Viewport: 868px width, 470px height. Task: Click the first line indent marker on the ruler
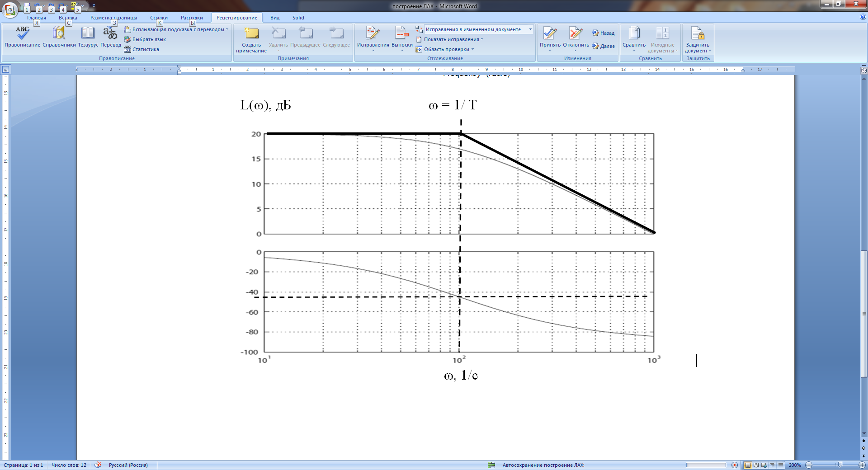(179, 67)
